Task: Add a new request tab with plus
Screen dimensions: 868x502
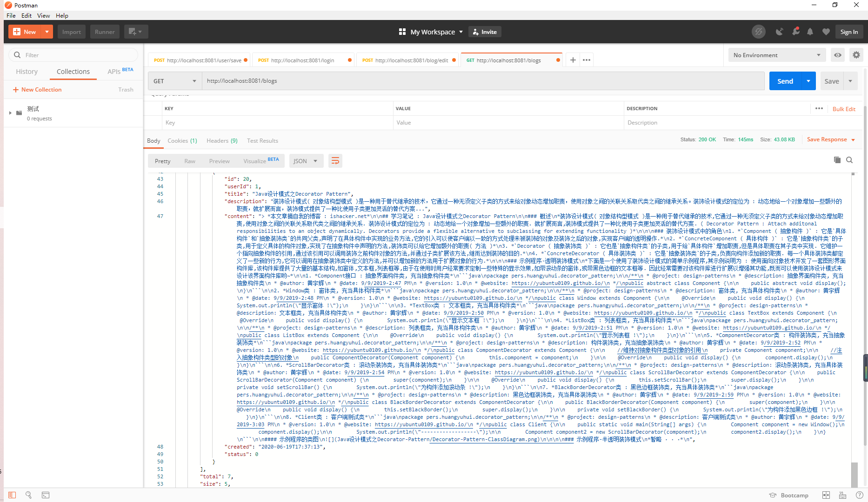Action: [x=573, y=60]
